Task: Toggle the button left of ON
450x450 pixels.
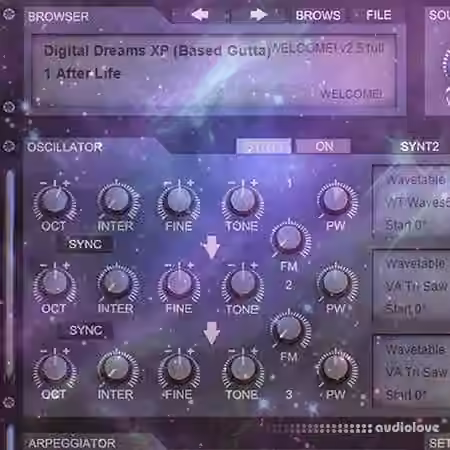Action: (264, 147)
